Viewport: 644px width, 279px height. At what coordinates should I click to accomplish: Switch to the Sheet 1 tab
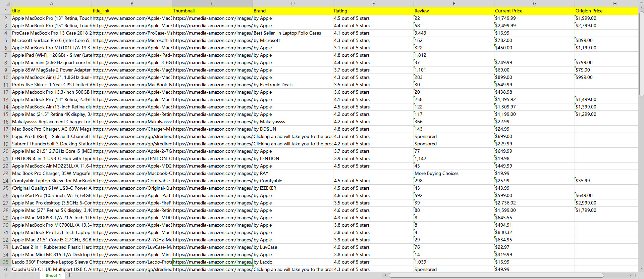(53, 275)
